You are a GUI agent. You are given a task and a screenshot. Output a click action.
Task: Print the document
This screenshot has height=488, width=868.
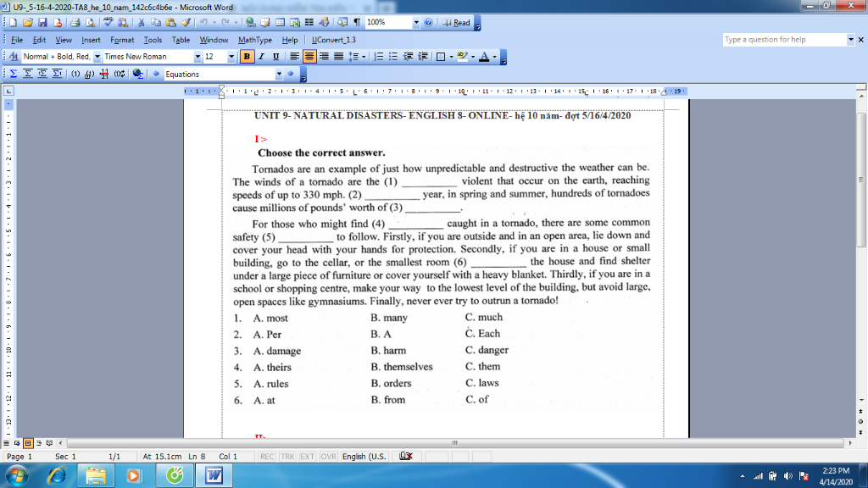point(75,23)
